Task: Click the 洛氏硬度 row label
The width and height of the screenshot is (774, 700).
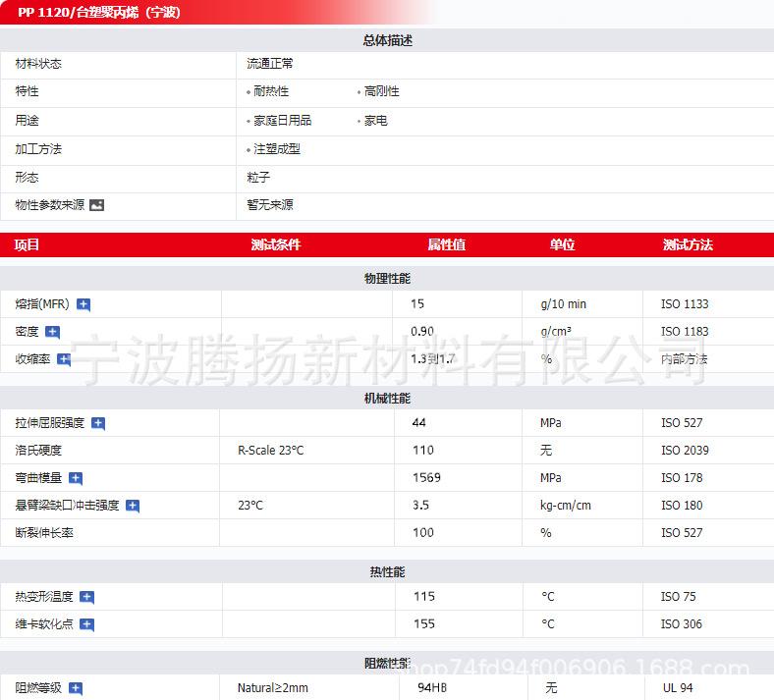Action: (x=38, y=451)
